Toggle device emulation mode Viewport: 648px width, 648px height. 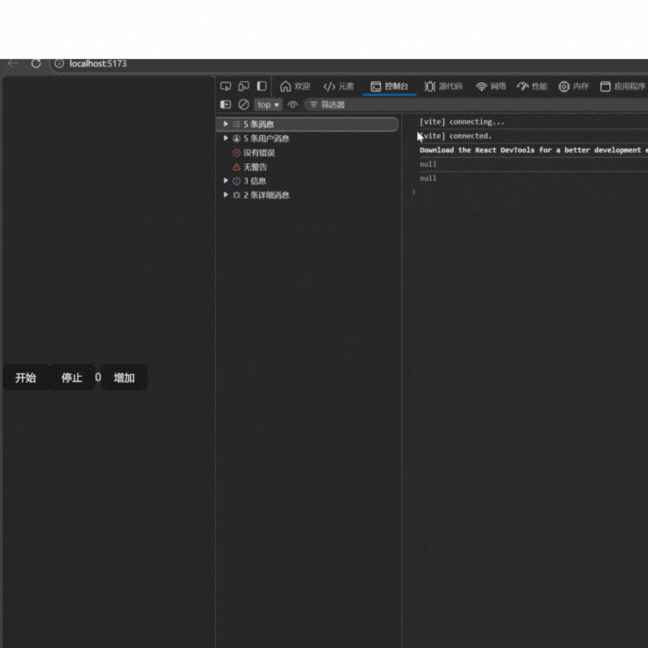click(x=243, y=86)
